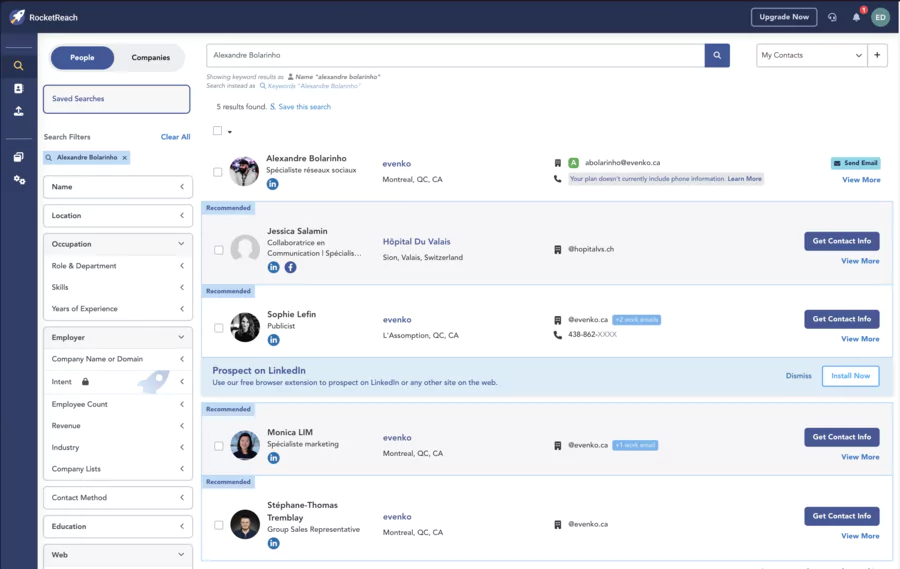Viewport: 900px width, 569px height.
Task: Expand the Skills filter
Action: 118,287
